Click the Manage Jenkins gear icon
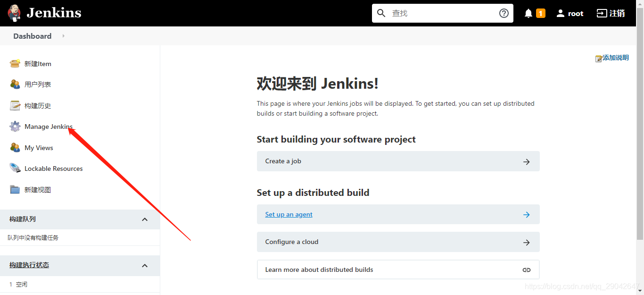Viewport: 644px width, 295px height. 15,126
